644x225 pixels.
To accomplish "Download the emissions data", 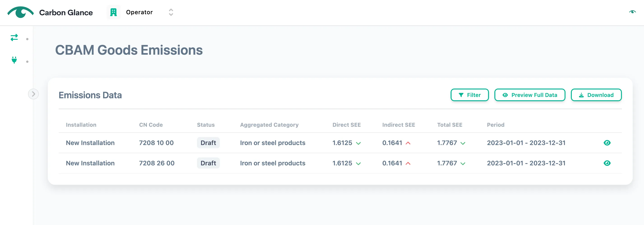I will 596,95.
